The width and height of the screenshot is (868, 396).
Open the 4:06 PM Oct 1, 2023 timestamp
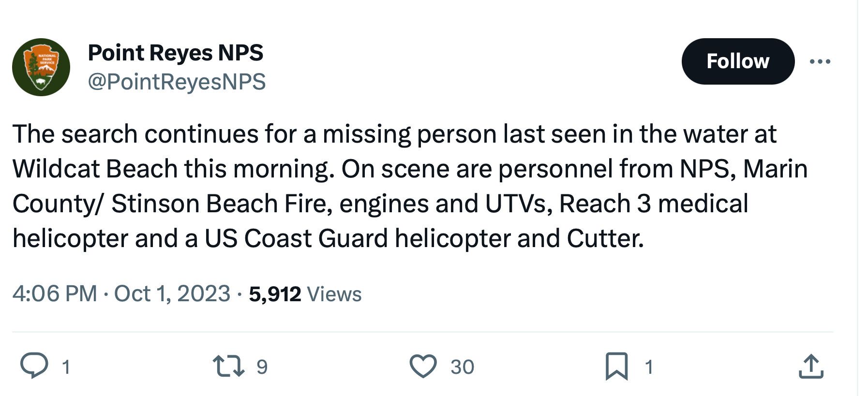point(121,293)
